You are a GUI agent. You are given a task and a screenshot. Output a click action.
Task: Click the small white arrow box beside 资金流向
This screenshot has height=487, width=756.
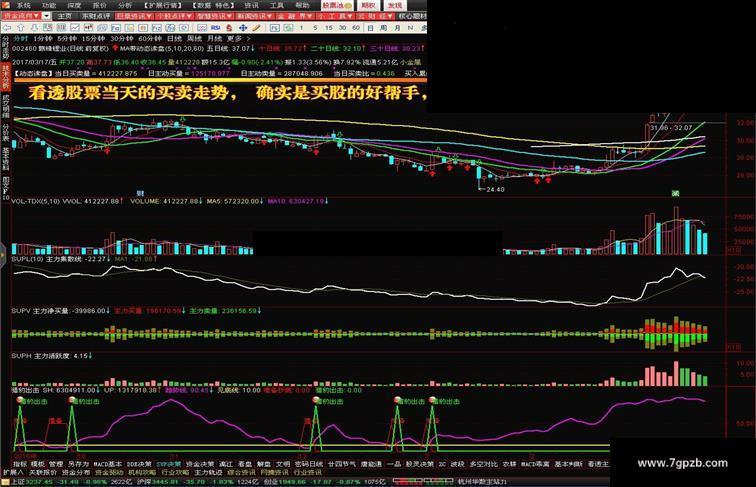[x=46, y=16]
